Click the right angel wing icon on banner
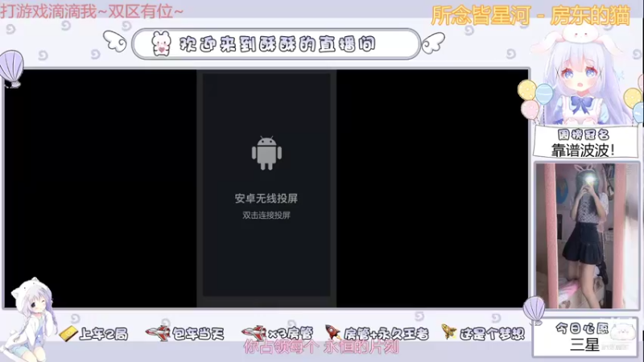The width and height of the screenshot is (644, 362). pyautogui.click(x=433, y=43)
